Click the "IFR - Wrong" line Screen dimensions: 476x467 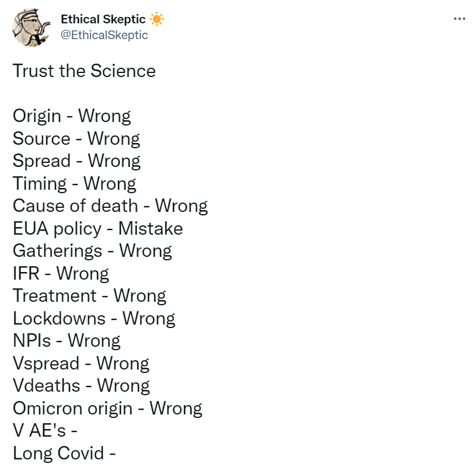pyautogui.click(x=61, y=273)
